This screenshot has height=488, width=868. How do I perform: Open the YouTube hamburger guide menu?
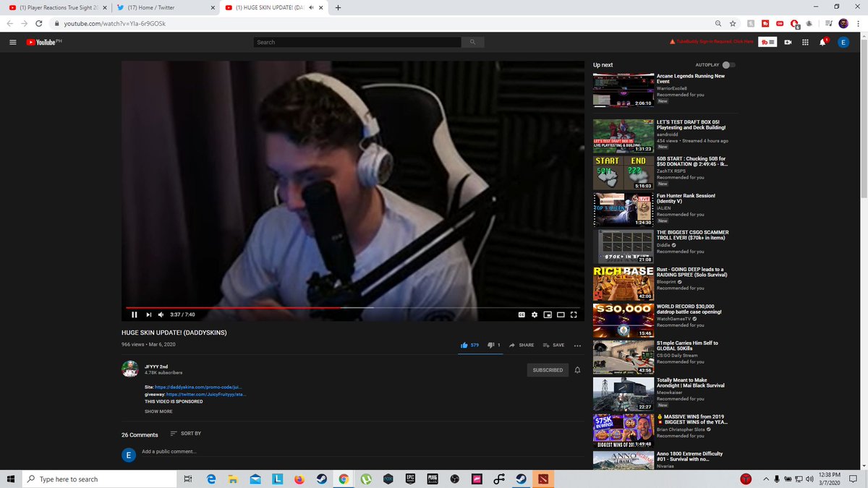coord(13,42)
